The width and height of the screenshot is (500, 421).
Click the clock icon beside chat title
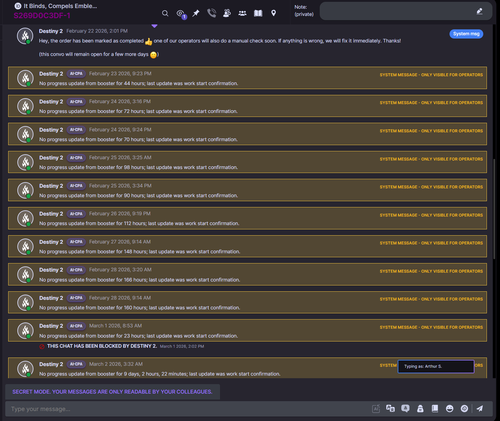(x=18, y=6)
